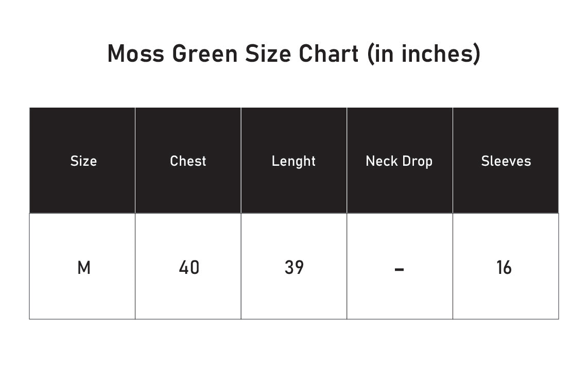Select the dash under Neck Drop

pyautogui.click(x=399, y=269)
